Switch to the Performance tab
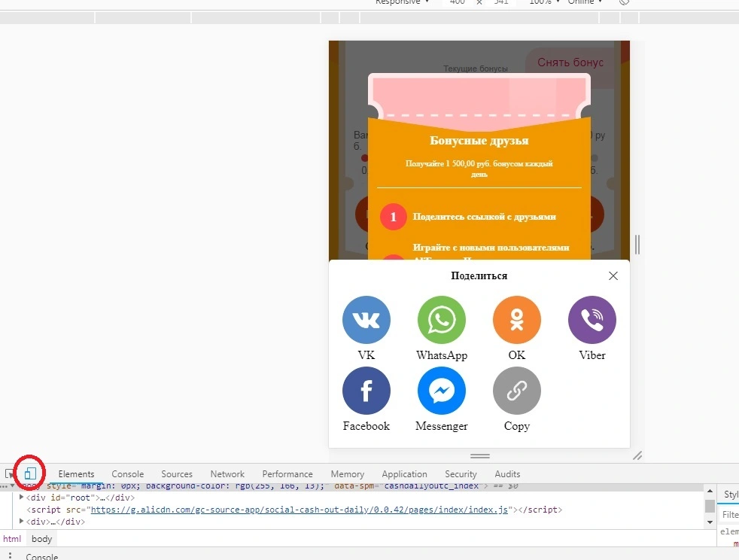Screen dimensions: 739x560 coord(287,473)
